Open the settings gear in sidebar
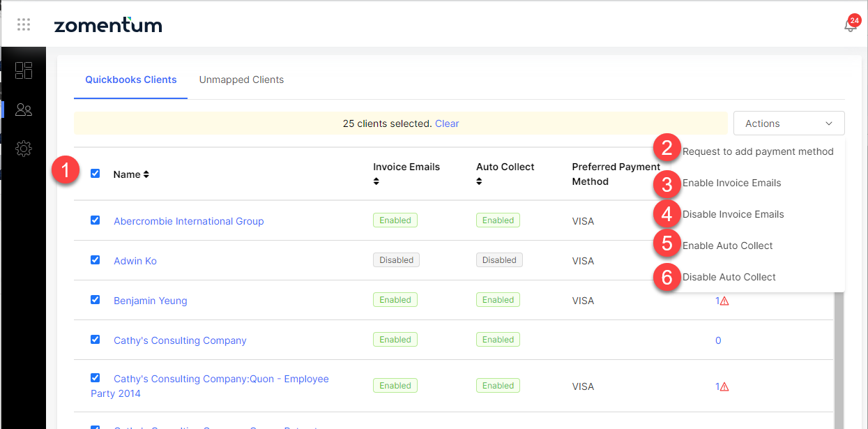Image resolution: width=868 pixels, height=429 pixels. point(24,149)
